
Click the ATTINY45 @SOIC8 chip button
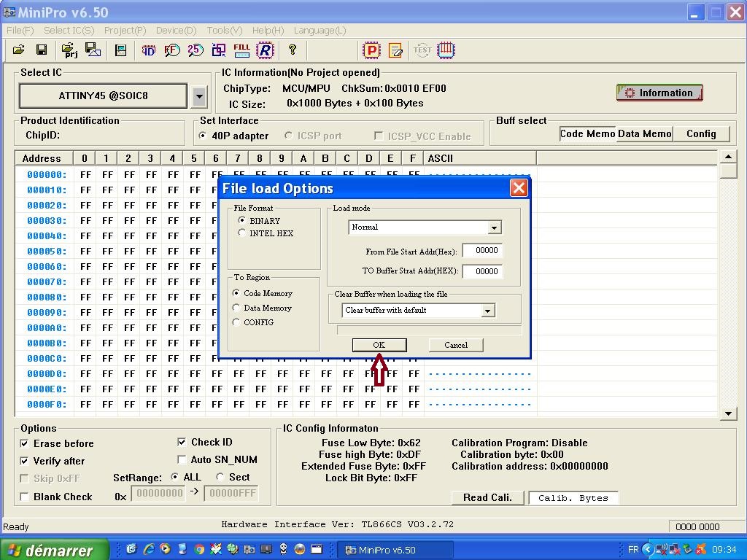(x=104, y=96)
